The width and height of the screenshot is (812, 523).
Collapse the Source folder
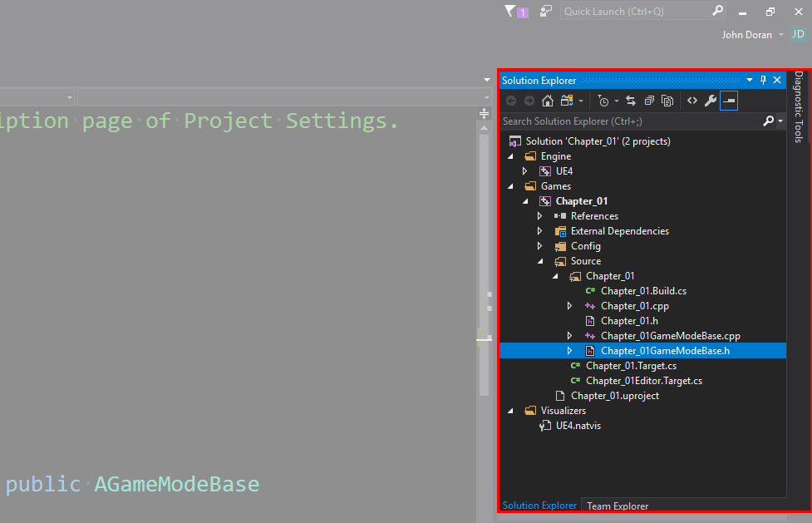541,261
